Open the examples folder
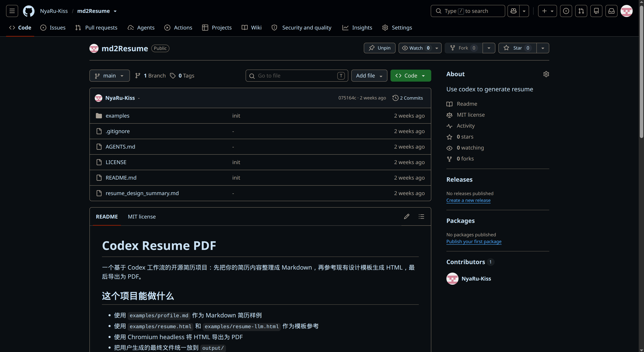This screenshot has width=644, height=352. 117,116
